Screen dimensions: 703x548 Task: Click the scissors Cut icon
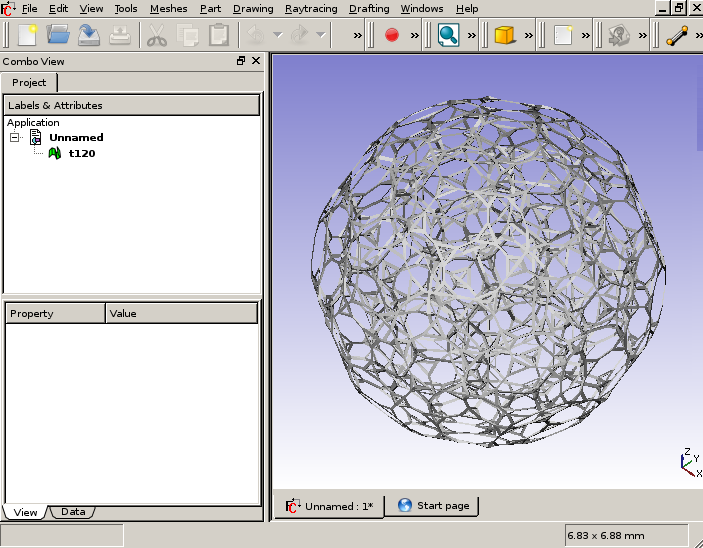coord(157,35)
